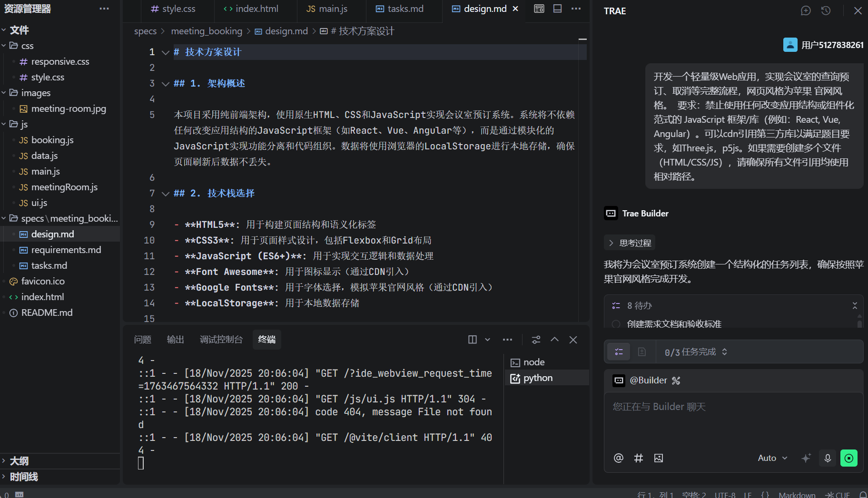Toggle the task list view button
Image resolution: width=868 pixels, height=498 pixels.
(x=619, y=352)
